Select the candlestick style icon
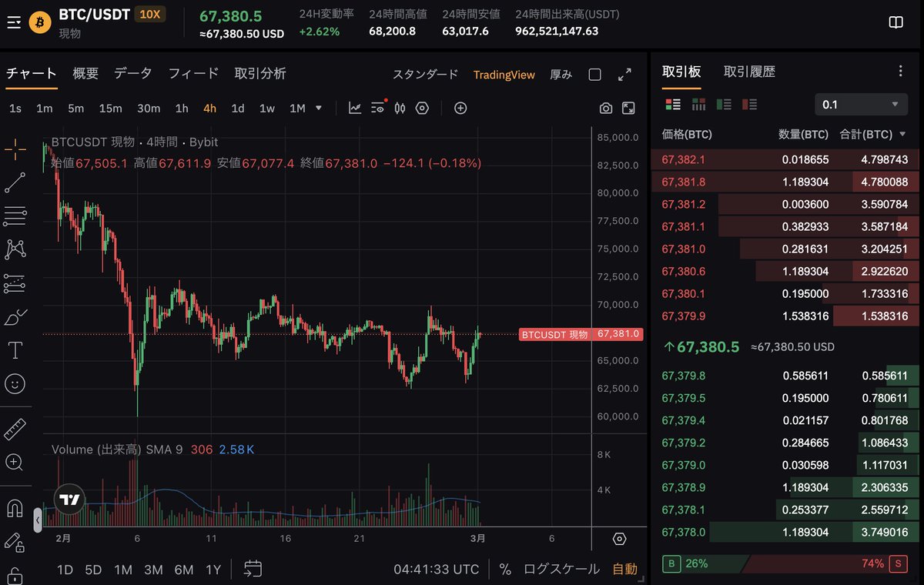924x585 pixels. tap(400, 108)
